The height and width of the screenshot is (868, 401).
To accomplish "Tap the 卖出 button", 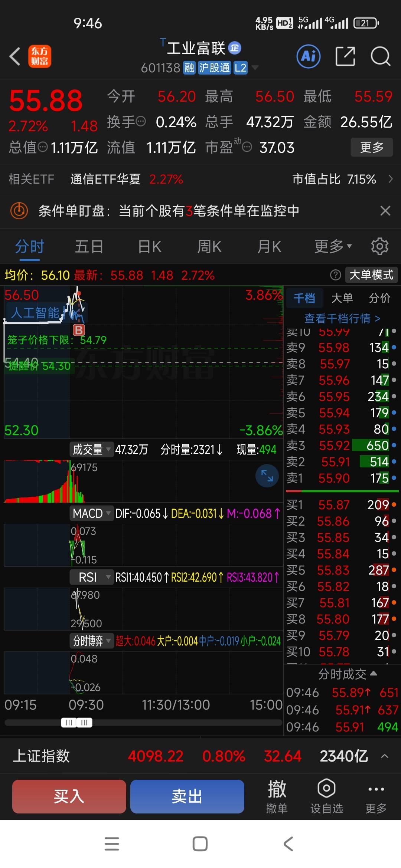I will (187, 796).
